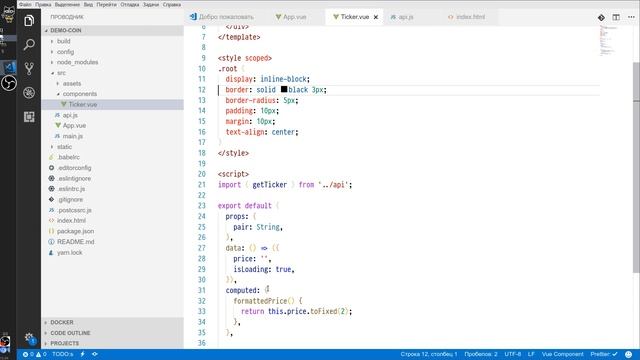Expand the assets folder
Image resolution: width=640 pixels, height=360 pixels.
pos(112,84)
